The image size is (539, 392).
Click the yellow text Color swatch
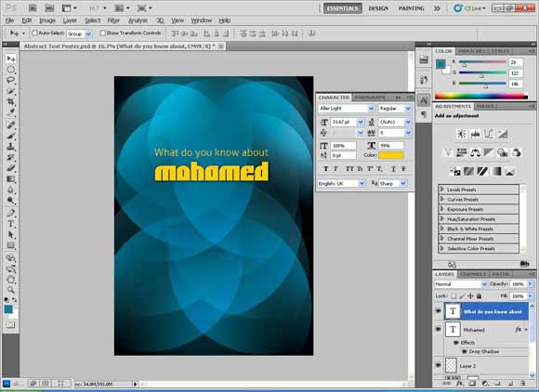pyautogui.click(x=391, y=155)
